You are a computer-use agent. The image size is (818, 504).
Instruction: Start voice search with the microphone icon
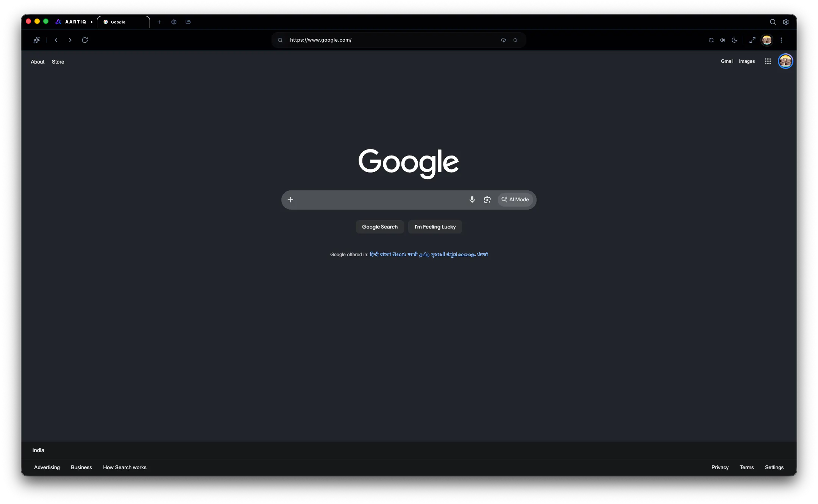click(472, 200)
